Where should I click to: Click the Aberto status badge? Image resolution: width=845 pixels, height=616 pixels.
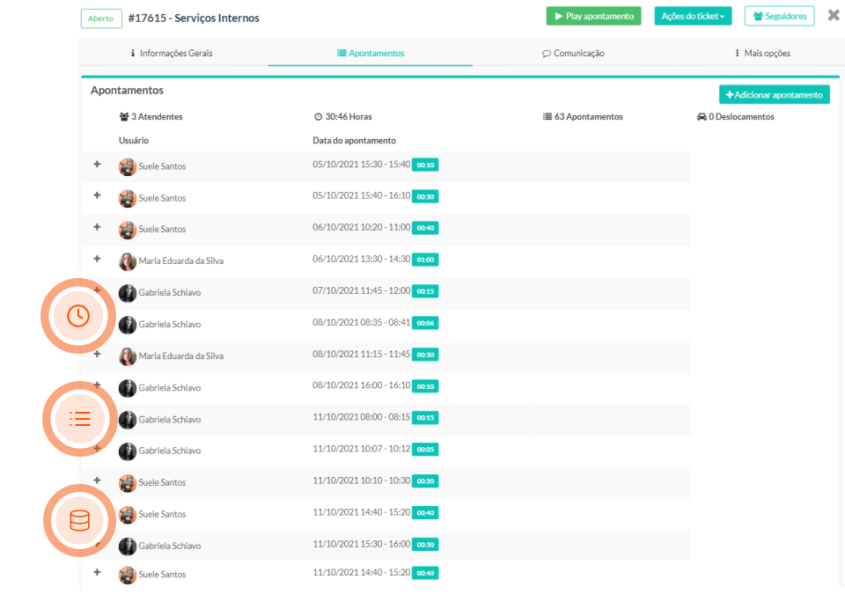(100, 18)
